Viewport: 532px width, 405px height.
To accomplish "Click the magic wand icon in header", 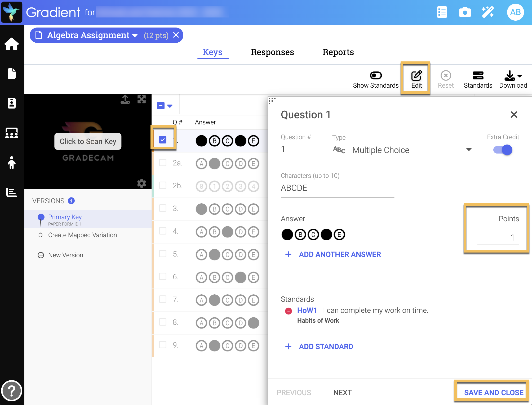I will (x=487, y=12).
